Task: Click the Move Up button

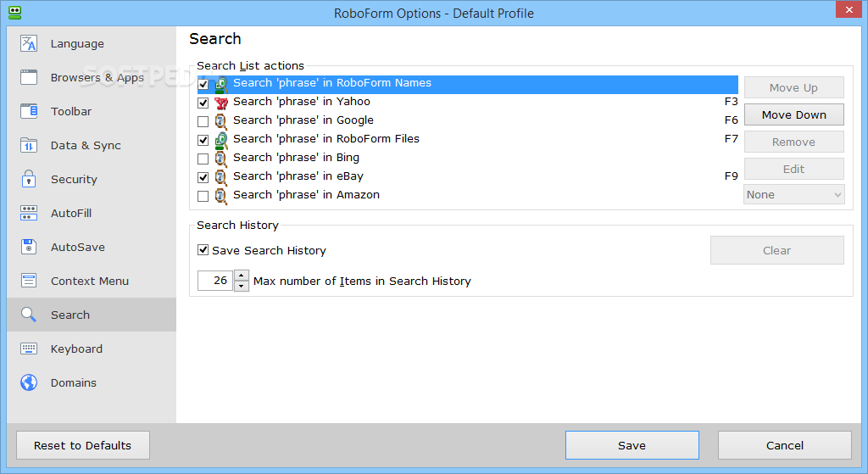Action: 793,87
